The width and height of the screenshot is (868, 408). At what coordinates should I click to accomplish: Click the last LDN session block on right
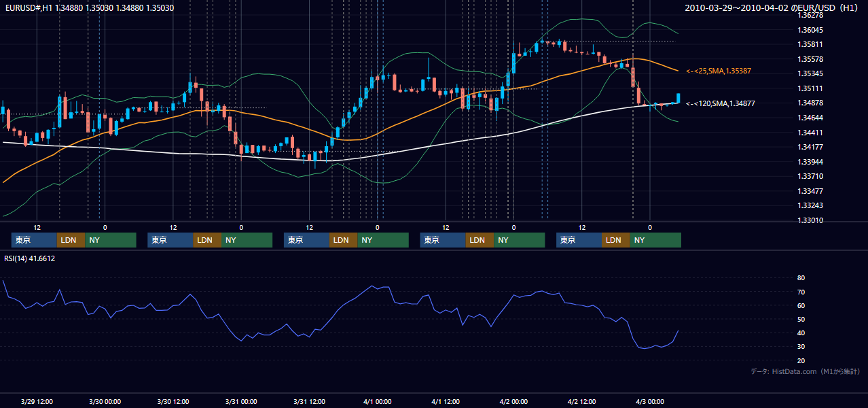pyautogui.click(x=615, y=240)
